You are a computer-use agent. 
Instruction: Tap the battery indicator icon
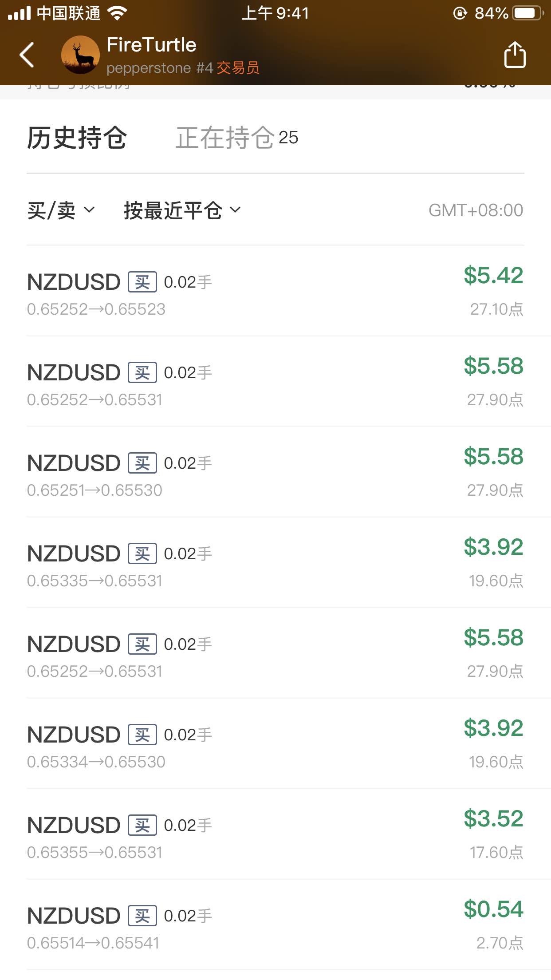pyautogui.click(x=528, y=13)
